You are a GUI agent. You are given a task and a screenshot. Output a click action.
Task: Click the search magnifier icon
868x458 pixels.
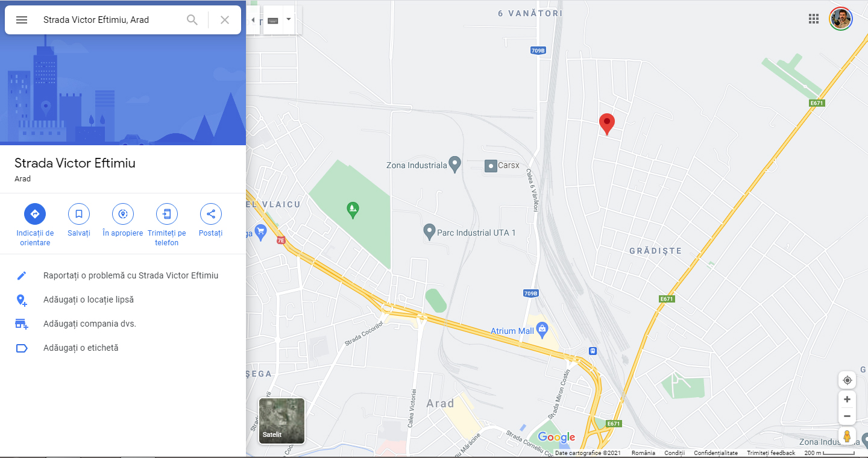192,20
